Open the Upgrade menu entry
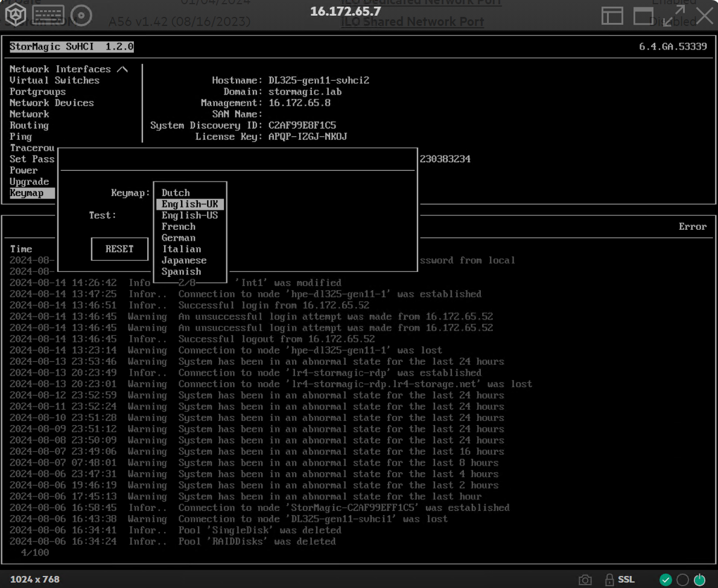Image resolution: width=718 pixels, height=588 pixels. [x=29, y=182]
